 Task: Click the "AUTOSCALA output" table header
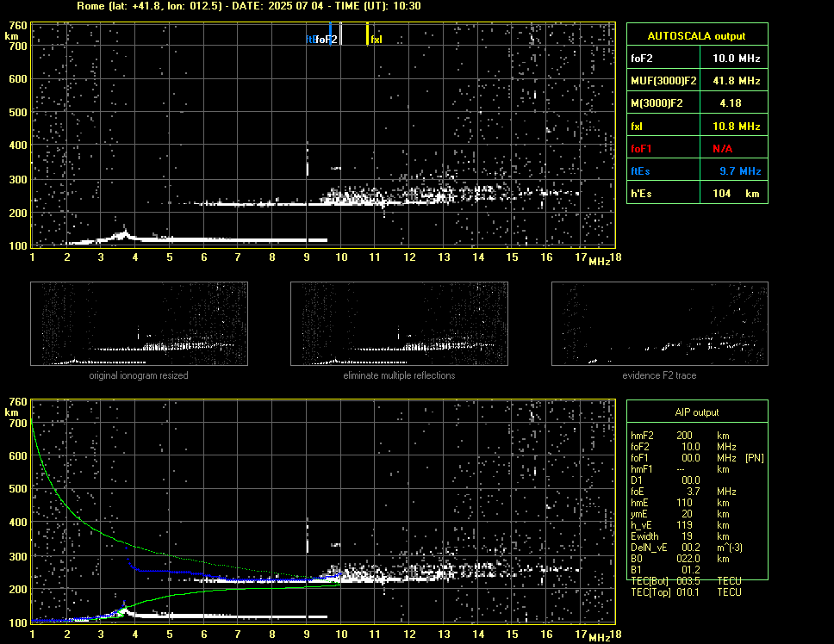pos(696,36)
